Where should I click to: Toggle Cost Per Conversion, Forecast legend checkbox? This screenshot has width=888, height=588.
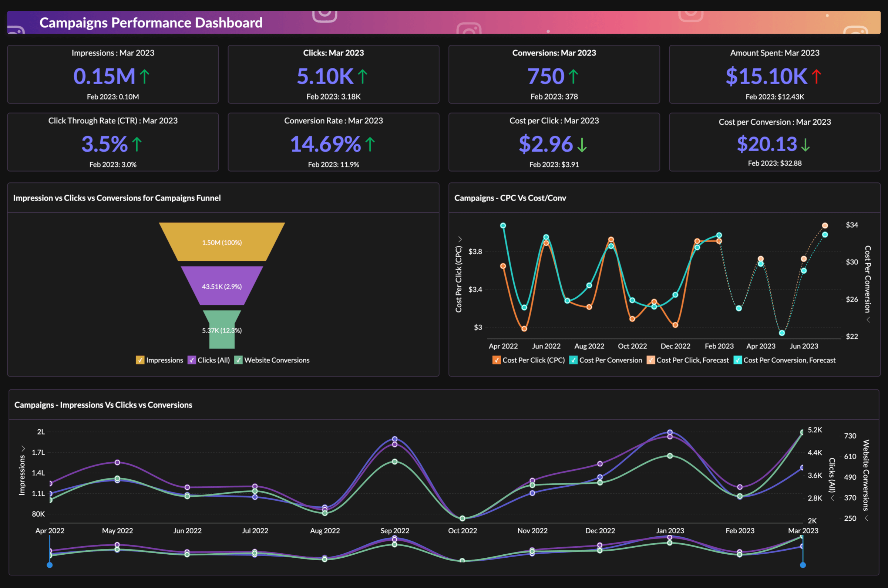737,360
